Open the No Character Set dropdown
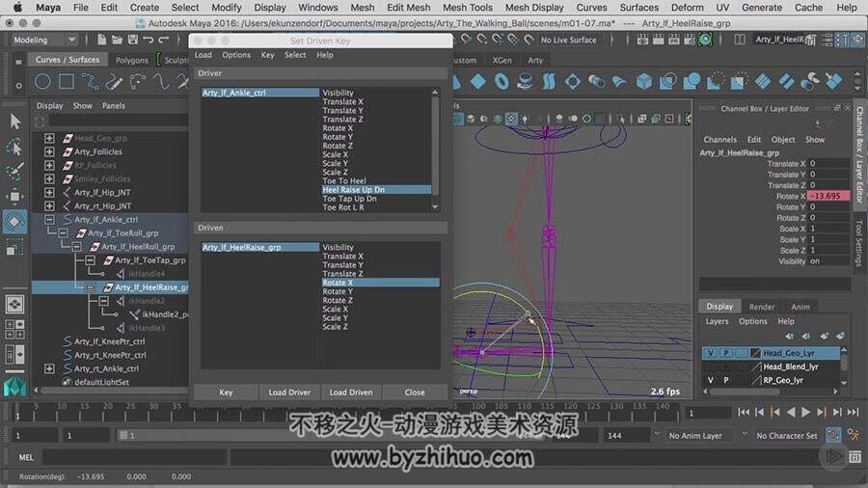Screen dimensions: 868x488 click(x=785, y=435)
